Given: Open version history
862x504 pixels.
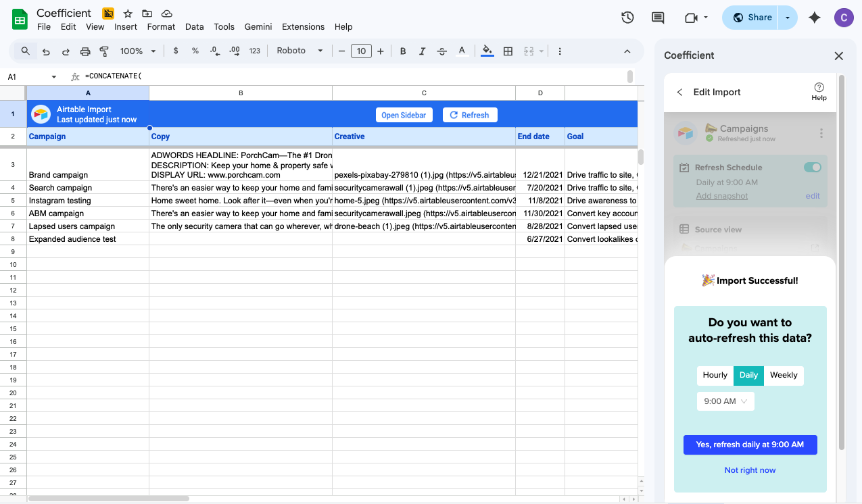Looking at the screenshot, I should 627,18.
